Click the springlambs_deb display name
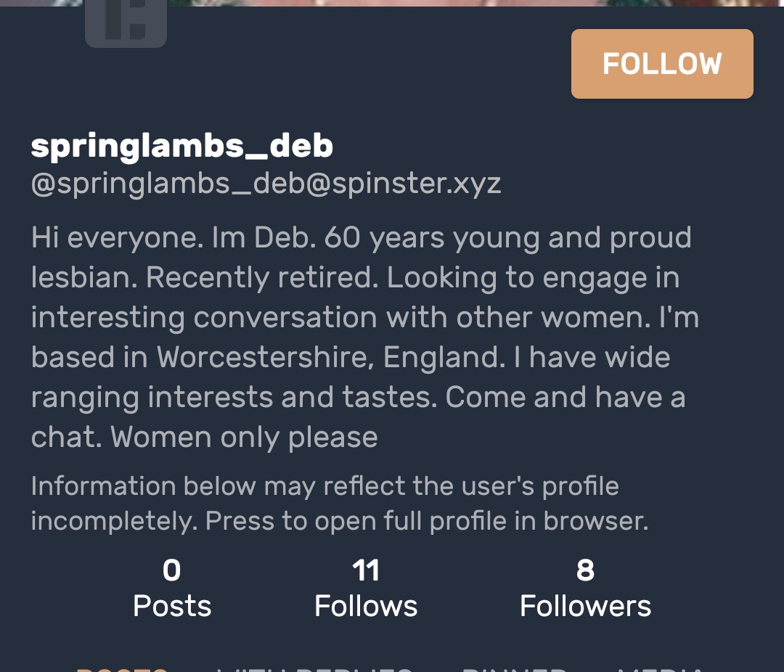Viewport: 784px width, 672px height. [x=182, y=146]
